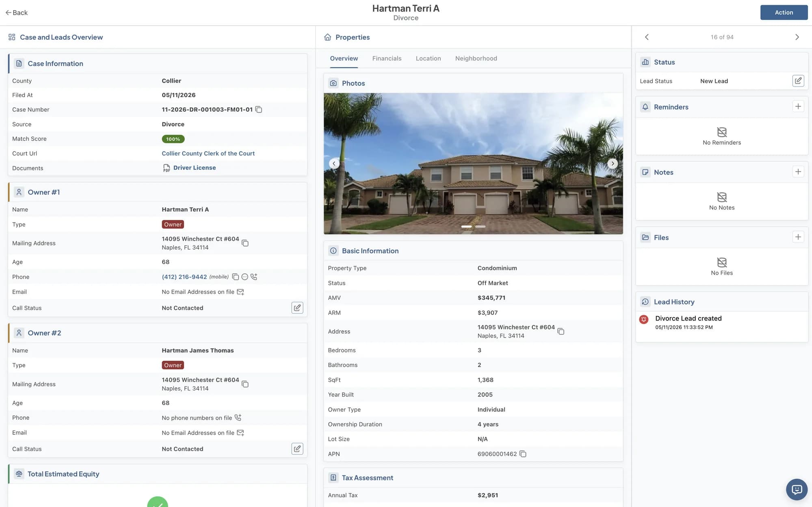Image resolution: width=812 pixels, height=507 pixels.
Task: Go to next lead
Action: tap(797, 37)
